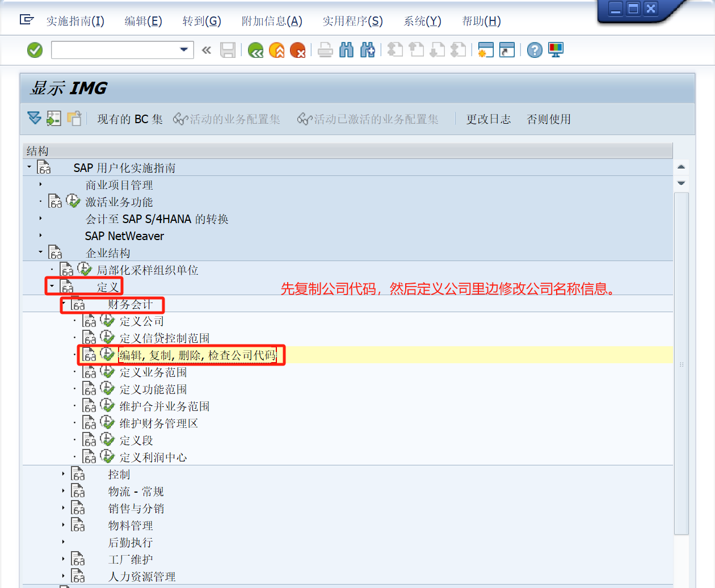Screen dimensions: 715x588
Task: Click in the command input field
Action: [x=115, y=50]
